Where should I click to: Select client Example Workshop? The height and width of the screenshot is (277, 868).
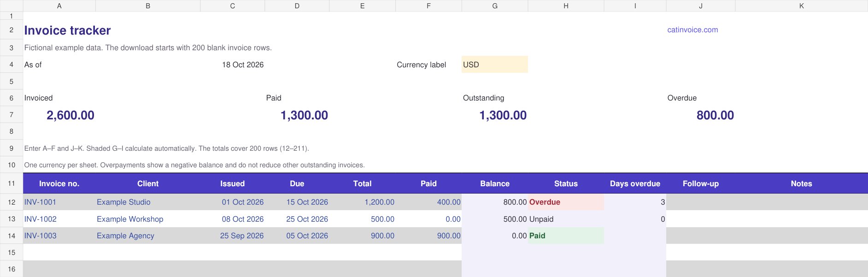pyautogui.click(x=148, y=219)
